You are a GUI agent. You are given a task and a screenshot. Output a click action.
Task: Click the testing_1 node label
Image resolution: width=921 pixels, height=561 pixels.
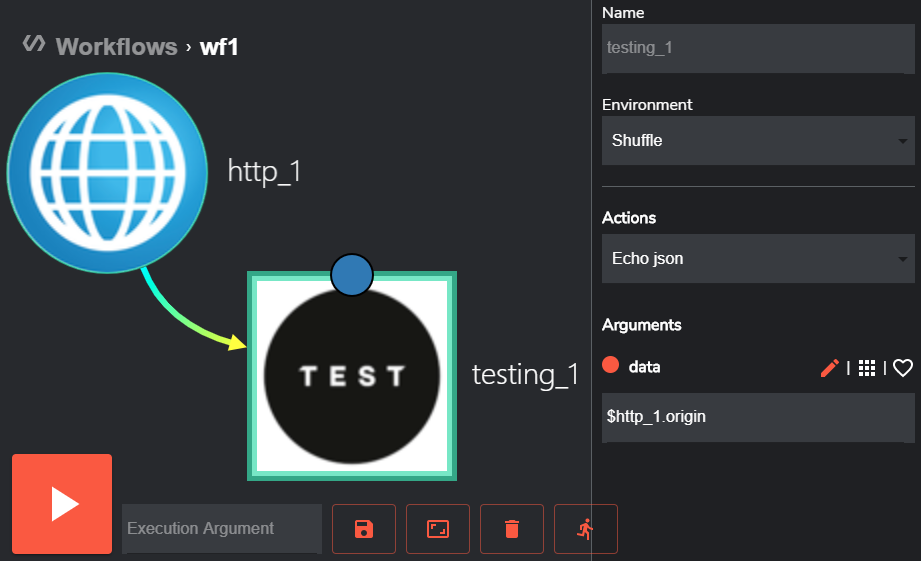(x=526, y=375)
